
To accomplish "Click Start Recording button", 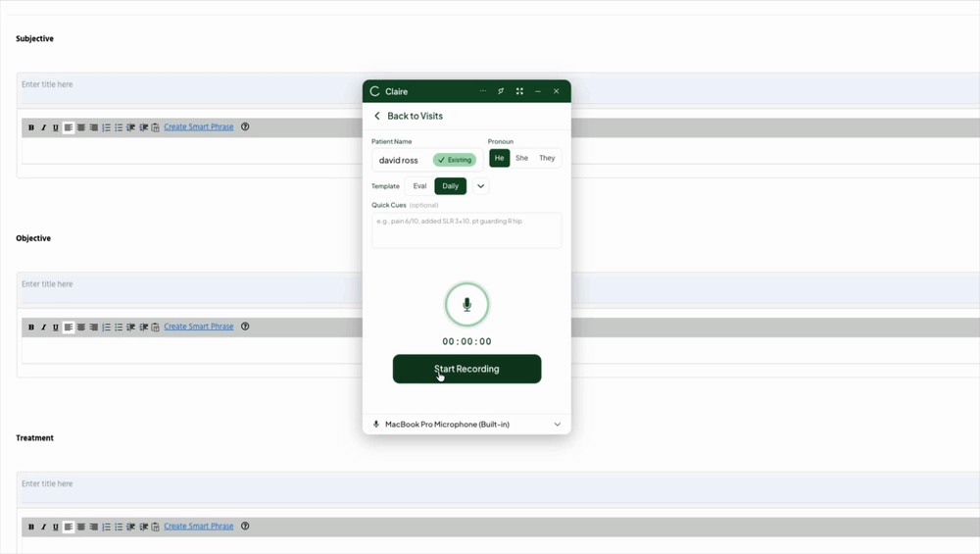I will tap(466, 369).
